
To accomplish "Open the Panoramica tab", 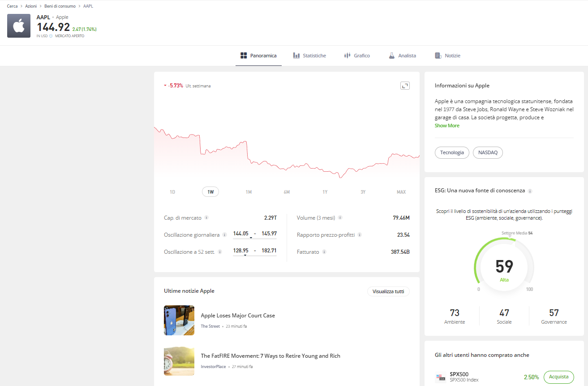I will 258,56.
